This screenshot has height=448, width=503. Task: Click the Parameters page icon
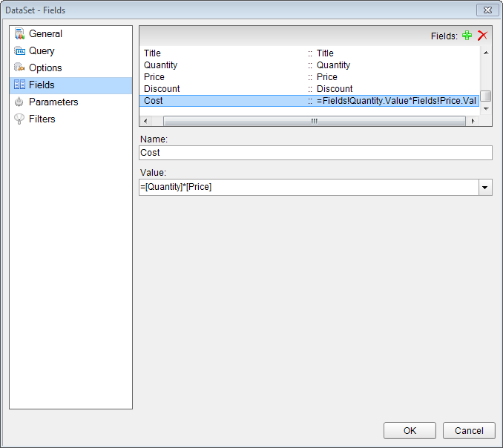[19, 102]
